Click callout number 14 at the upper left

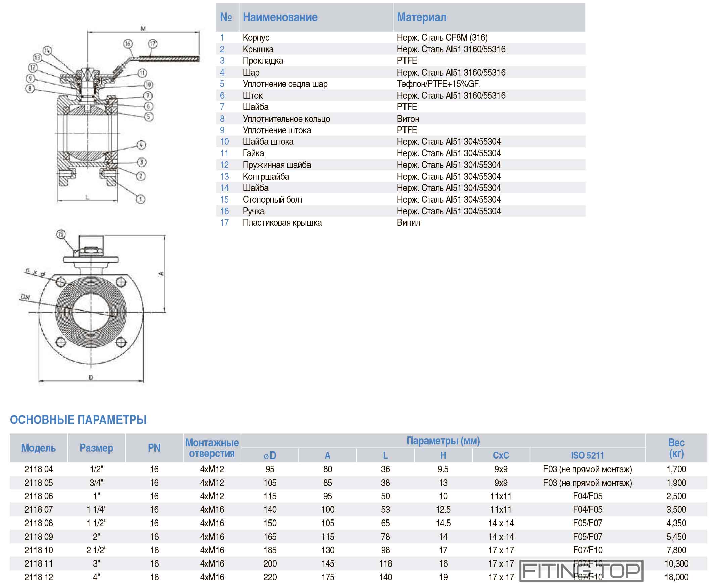click(47, 51)
